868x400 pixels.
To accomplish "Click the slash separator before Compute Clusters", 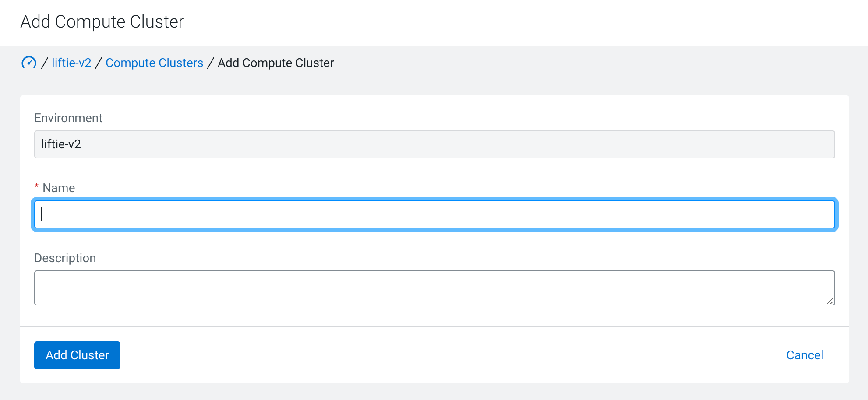I will pos(99,63).
